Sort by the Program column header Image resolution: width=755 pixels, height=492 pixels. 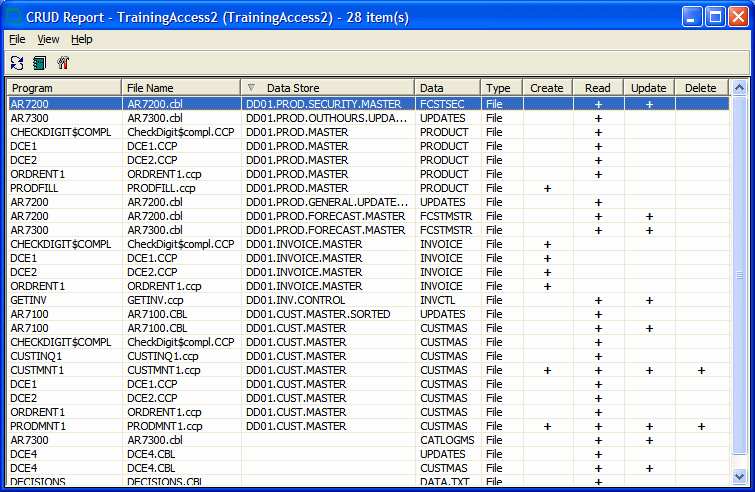tap(63, 88)
